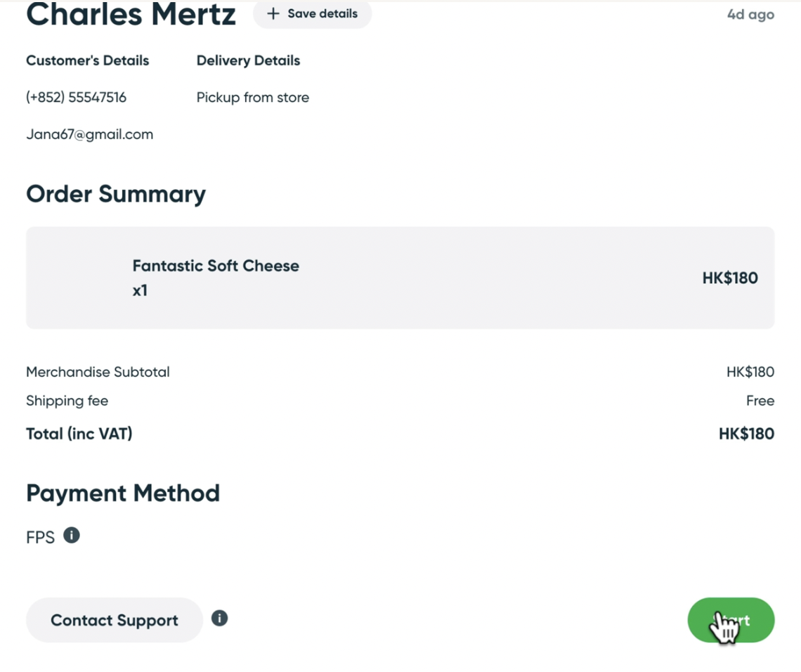Click the customer email Jana67@gmail.com
The image size is (801, 672).
click(89, 134)
